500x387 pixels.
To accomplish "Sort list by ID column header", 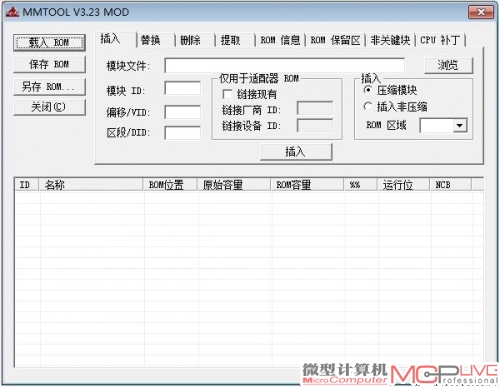I will 27,185.
